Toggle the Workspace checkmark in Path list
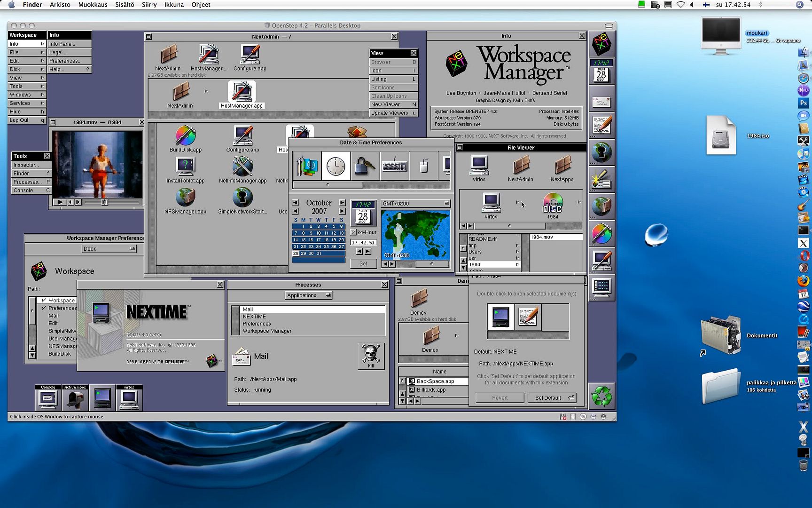This screenshot has width=812, height=508. coord(43,300)
